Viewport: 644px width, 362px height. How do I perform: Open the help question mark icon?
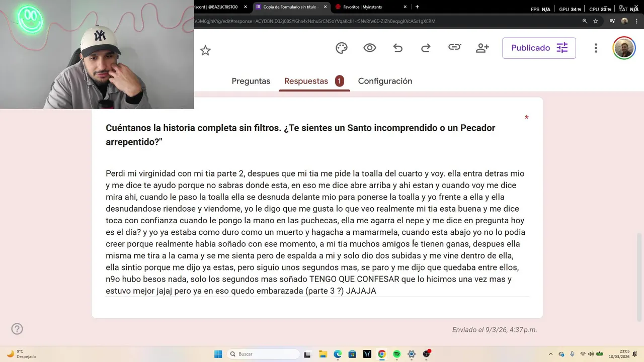17,329
